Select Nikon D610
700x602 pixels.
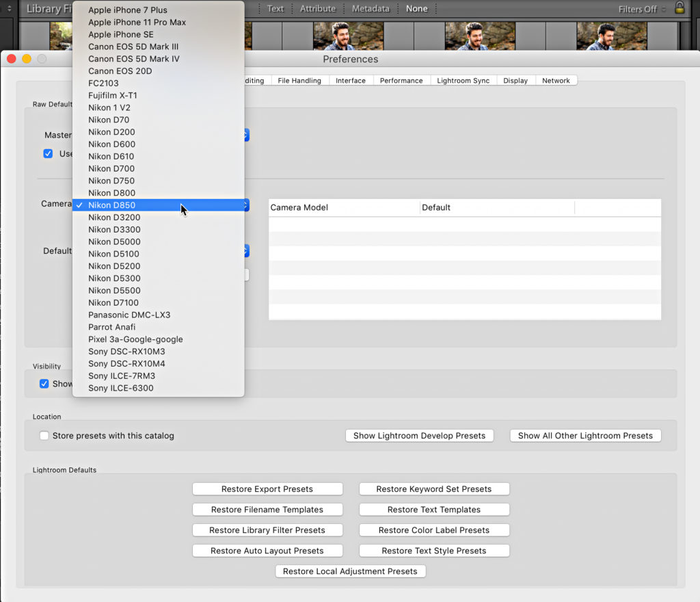coord(159,156)
